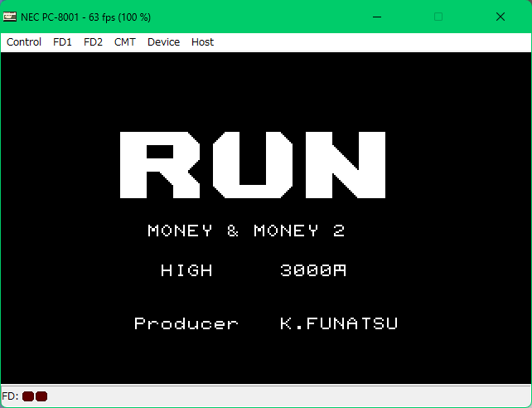Open the CMT cassette tape menu
Screen dimensions: 532x408
tap(125, 42)
